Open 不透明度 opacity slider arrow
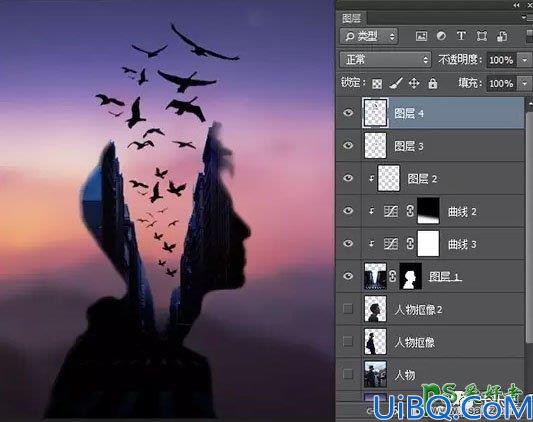Viewport: 533px width, 422px height. [x=524, y=60]
